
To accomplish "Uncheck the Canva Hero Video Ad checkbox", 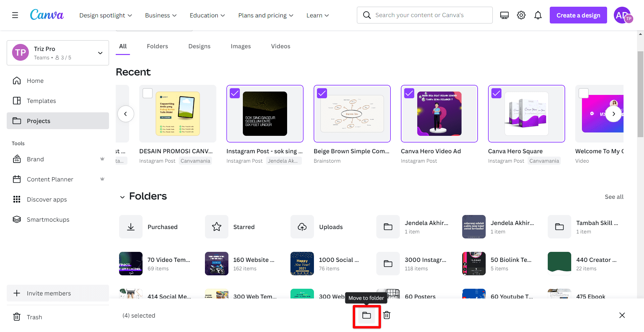I will click(x=409, y=93).
